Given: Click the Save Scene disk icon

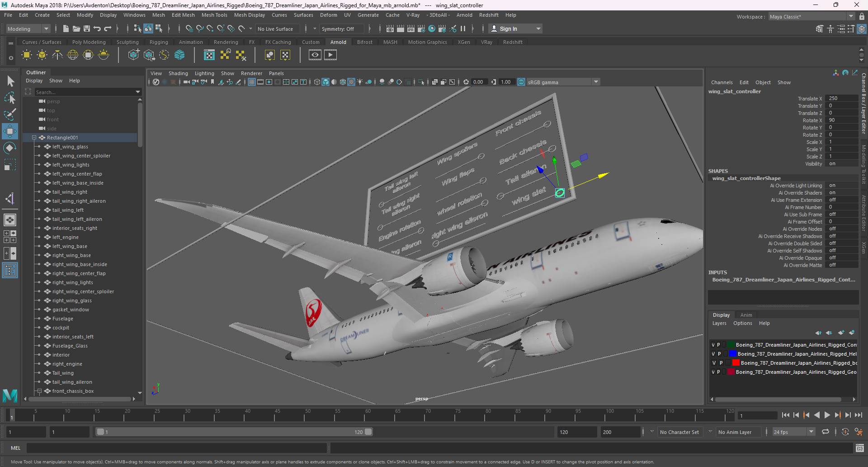Looking at the screenshot, I should [x=87, y=29].
